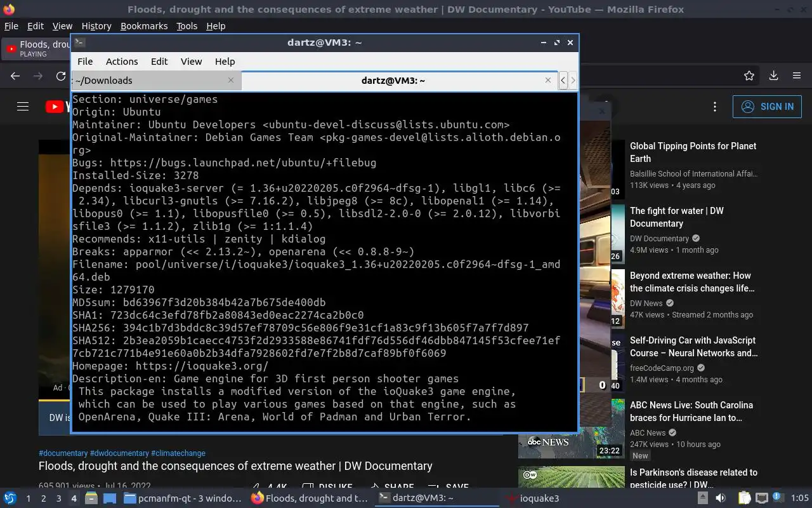Open the terminal Help menu
The width and height of the screenshot is (812, 508).
[x=225, y=62]
